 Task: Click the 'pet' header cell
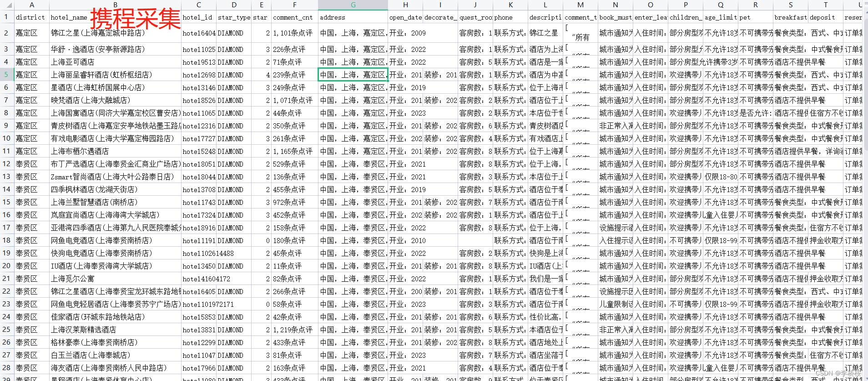756,17
